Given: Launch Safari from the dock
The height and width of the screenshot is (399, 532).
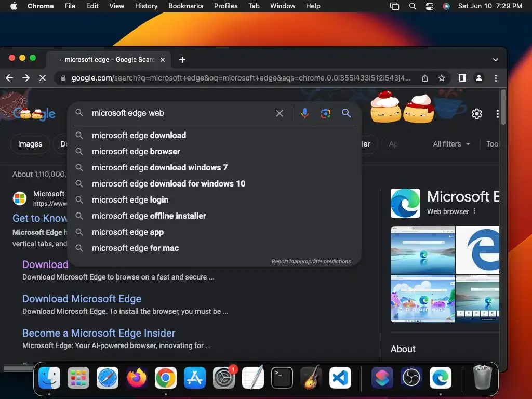Looking at the screenshot, I should tap(108, 378).
